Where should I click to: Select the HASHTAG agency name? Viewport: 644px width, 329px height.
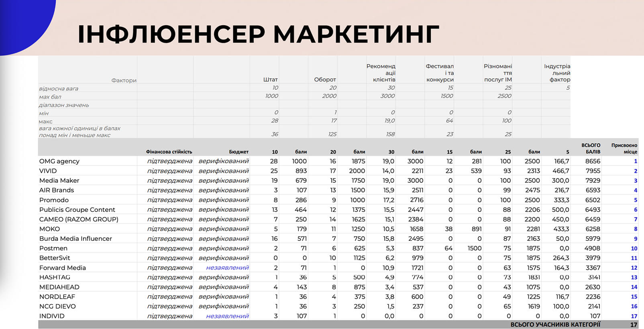[x=55, y=277]
